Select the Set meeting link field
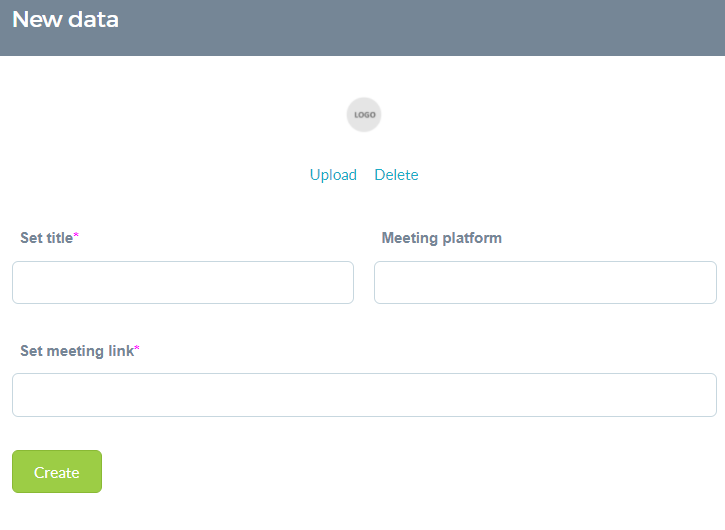This screenshot has width=725, height=530. (364, 395)
